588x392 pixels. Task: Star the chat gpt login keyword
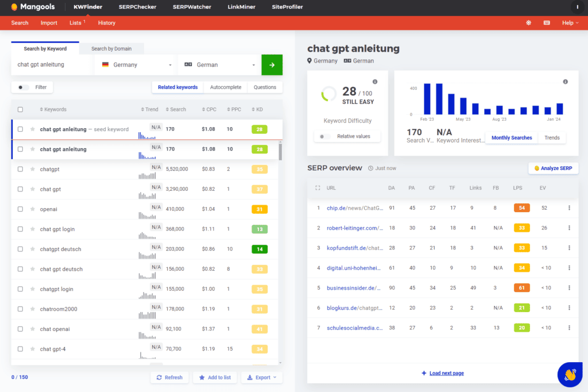pyautogui.click(x=33, y=229)
